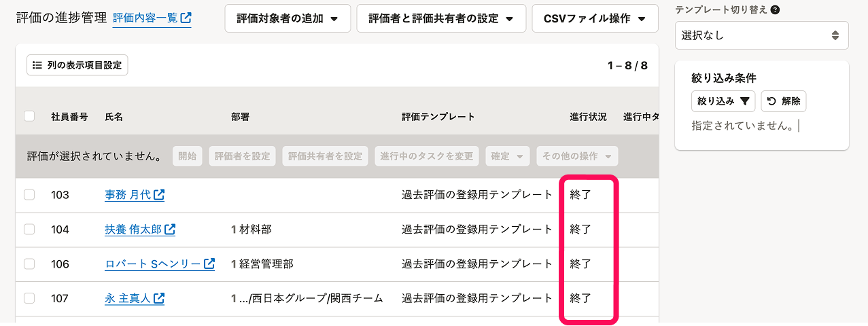Check the box for employee 103
Viewport: 868px width, 326px height.
coord(29,195)
